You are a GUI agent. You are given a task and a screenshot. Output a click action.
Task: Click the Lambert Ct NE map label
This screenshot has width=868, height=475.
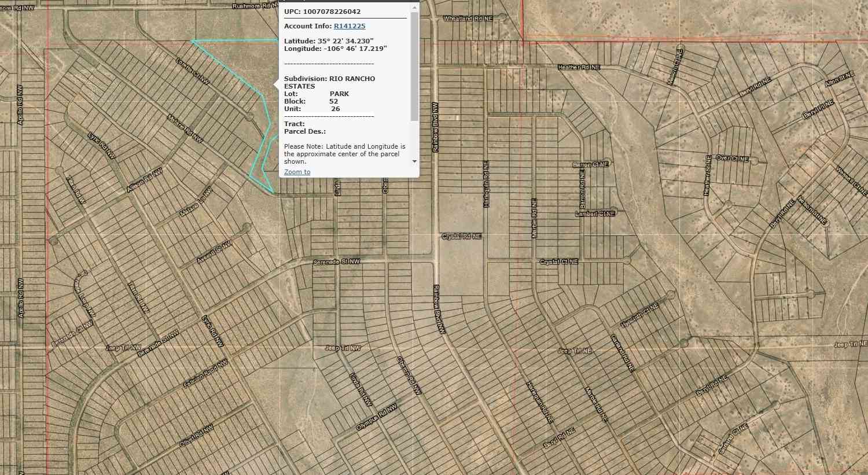(595, 213)
